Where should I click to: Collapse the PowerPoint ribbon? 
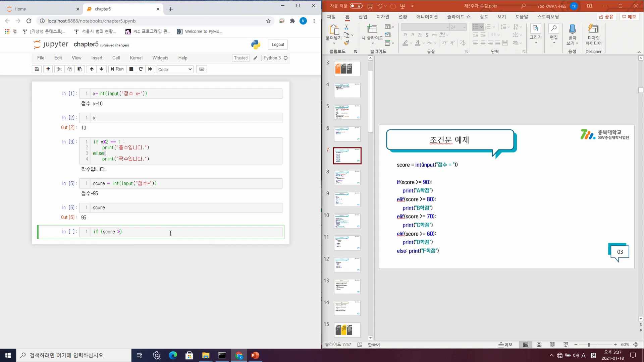[639, 52]
